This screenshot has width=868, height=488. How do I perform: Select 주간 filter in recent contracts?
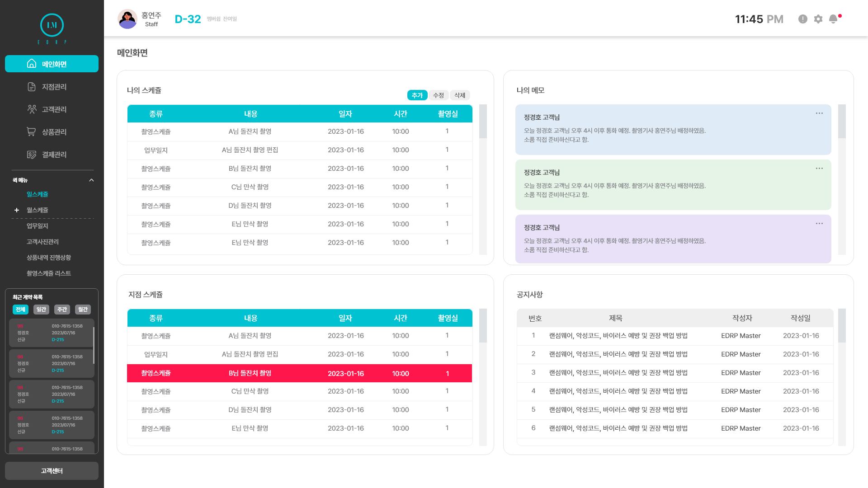[62, 310]
